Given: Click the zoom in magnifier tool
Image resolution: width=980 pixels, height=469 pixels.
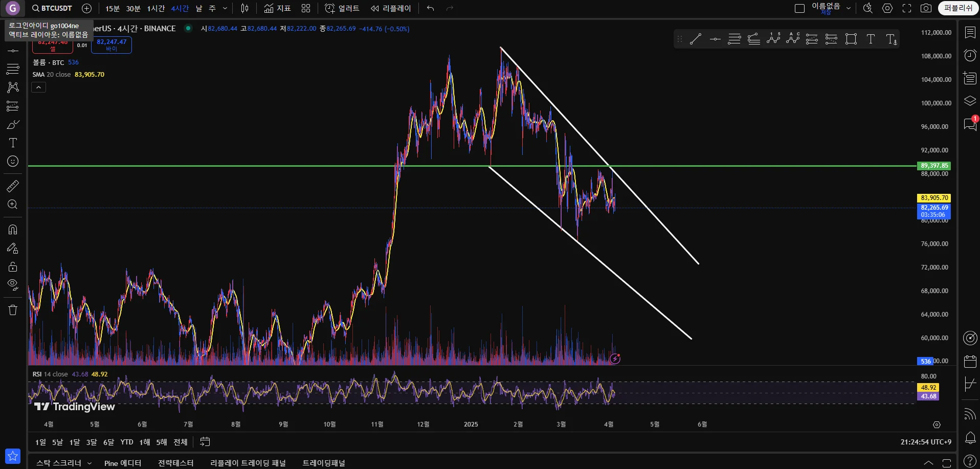Looking at the screenshot, I should point(13,205).
